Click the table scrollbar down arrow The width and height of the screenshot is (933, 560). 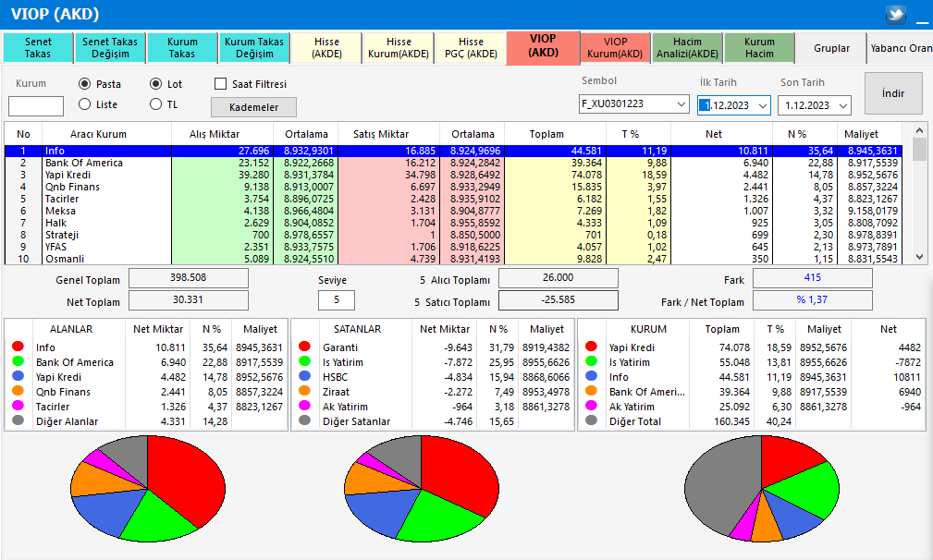click(919, 257)
